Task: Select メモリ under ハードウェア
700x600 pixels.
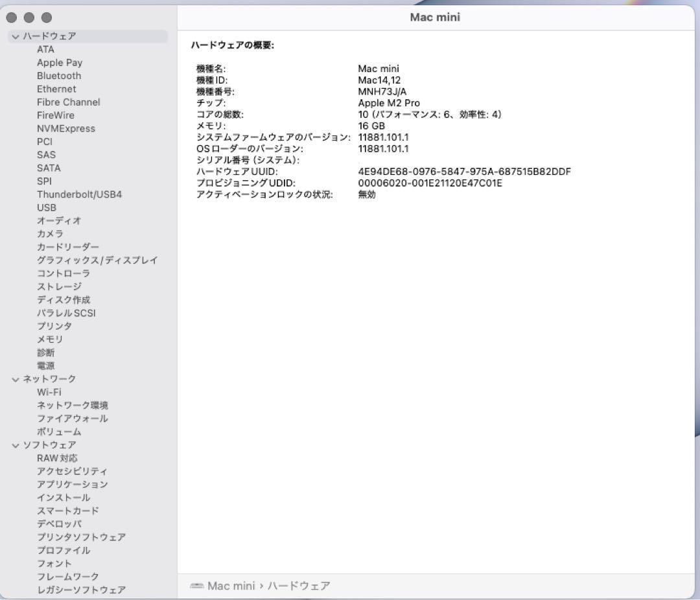Action: click(x=49, y=339)
